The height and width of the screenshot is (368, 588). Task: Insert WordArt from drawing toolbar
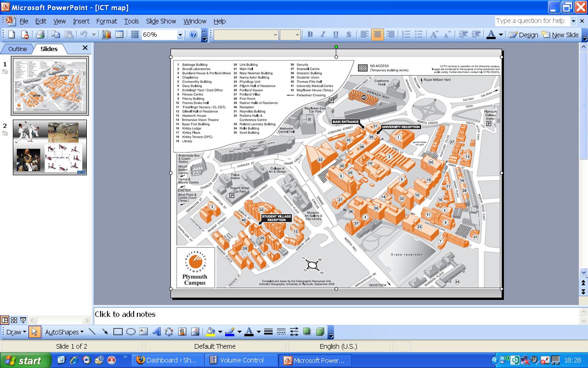click(156, 332)
